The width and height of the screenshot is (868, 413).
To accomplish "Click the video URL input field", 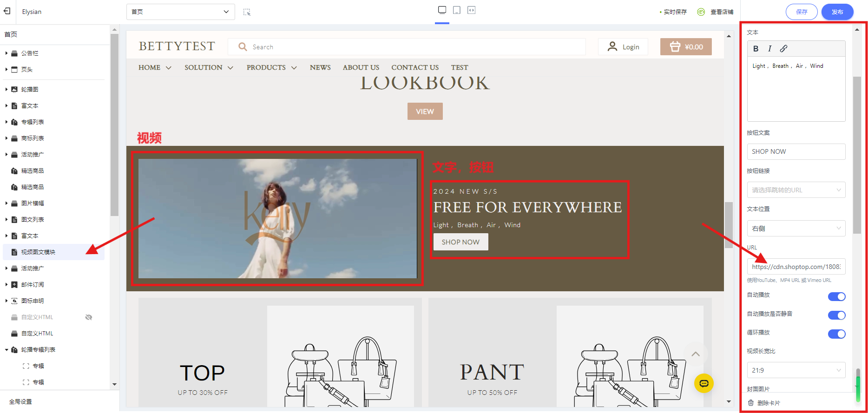I will coord(796,267).
